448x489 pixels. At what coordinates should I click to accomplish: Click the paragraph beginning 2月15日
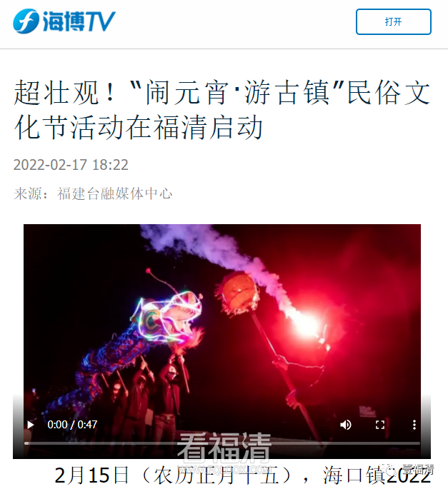(243, 476)
